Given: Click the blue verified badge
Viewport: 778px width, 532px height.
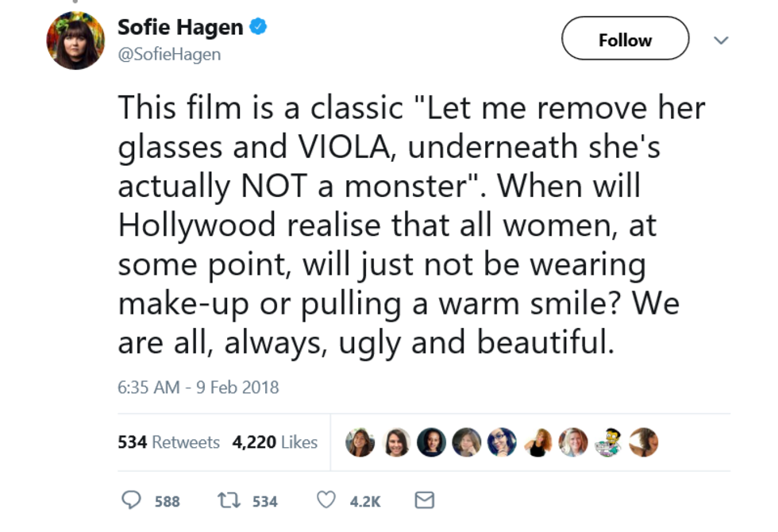Looking at the screenshot, I should pyautogui.click(x=259, y=27).
